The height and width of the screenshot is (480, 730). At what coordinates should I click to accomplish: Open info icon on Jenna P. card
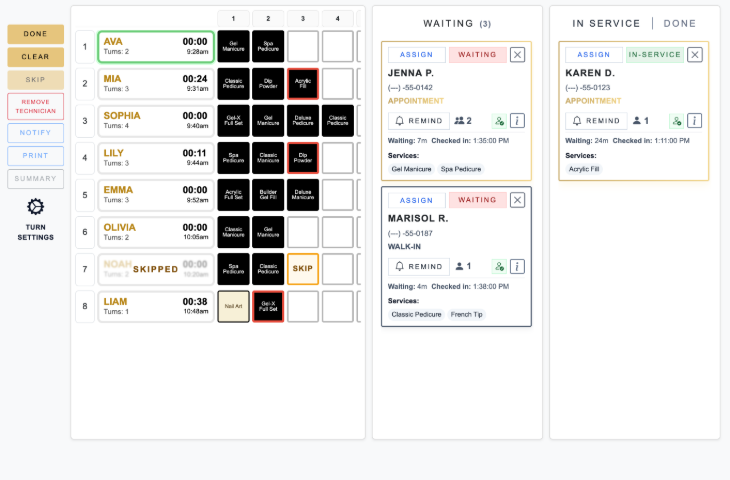[x=517, y=121]
